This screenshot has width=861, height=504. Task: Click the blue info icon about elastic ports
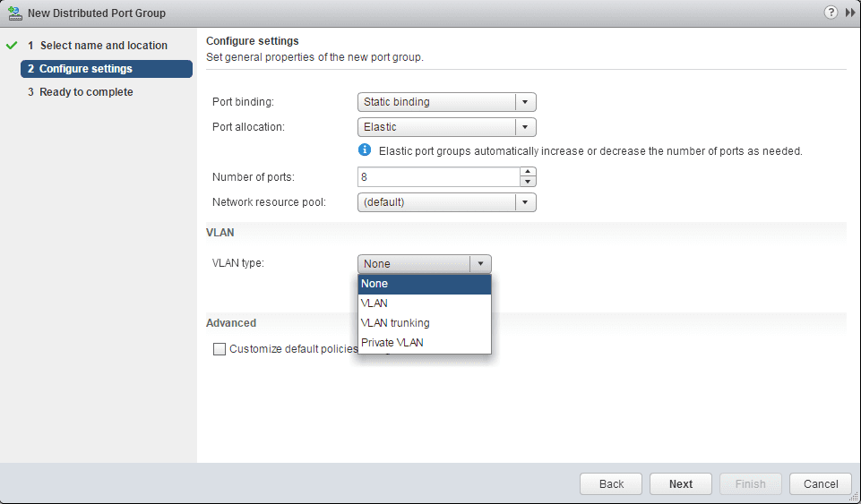tap(365, 150)
